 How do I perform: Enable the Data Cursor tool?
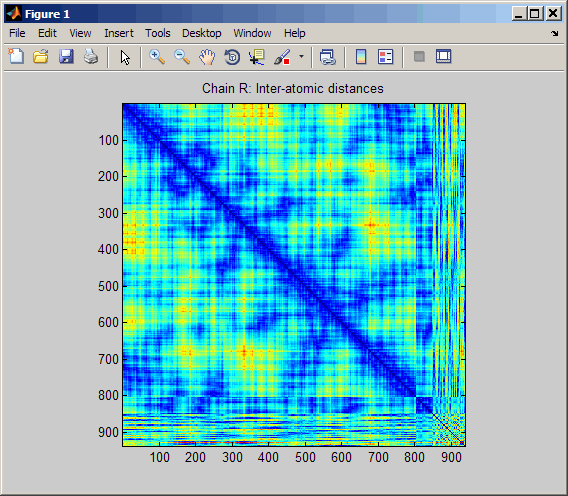[x=256, y=57]
